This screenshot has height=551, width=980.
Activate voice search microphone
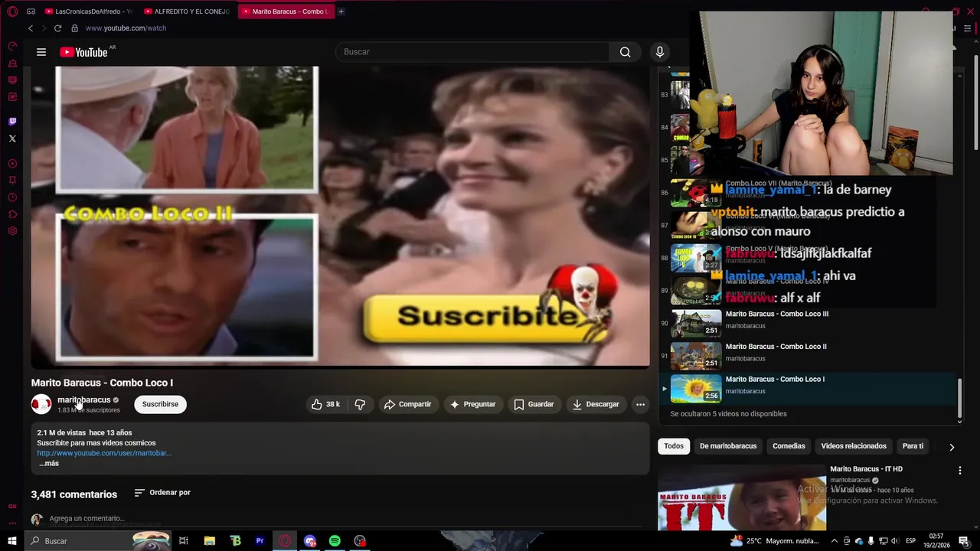pos(660,52)
